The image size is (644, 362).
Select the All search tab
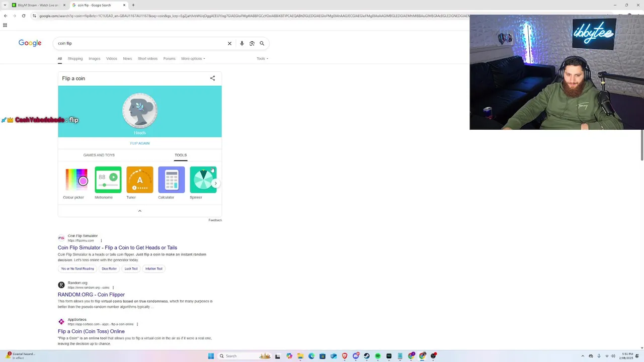[x=59, y=58]
